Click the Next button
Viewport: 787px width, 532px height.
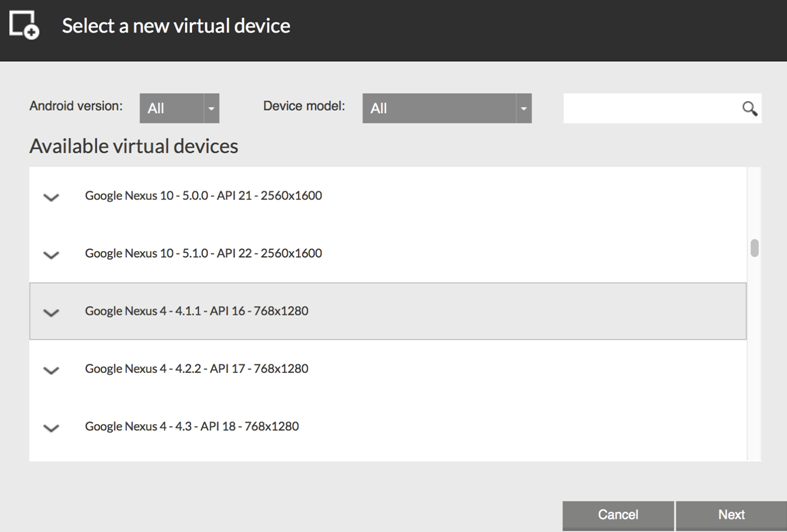[x=731, y=515]
